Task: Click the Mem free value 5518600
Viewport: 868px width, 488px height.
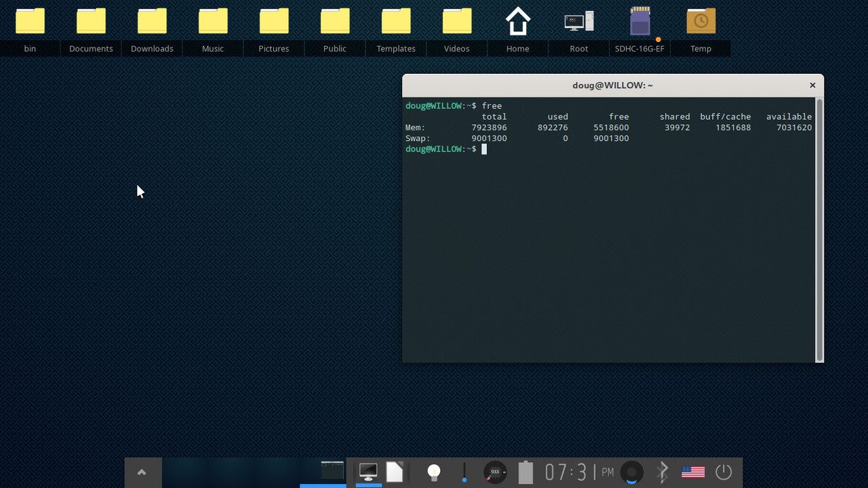Action: (x=611, y=127)
